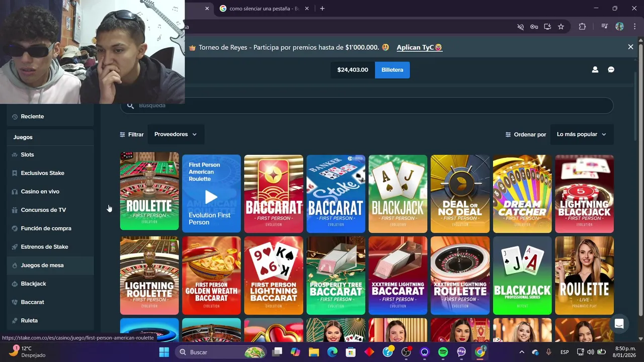The image size is (644, 362).
Task: Click the Windows Start button
Action: [x=164, y=352]
